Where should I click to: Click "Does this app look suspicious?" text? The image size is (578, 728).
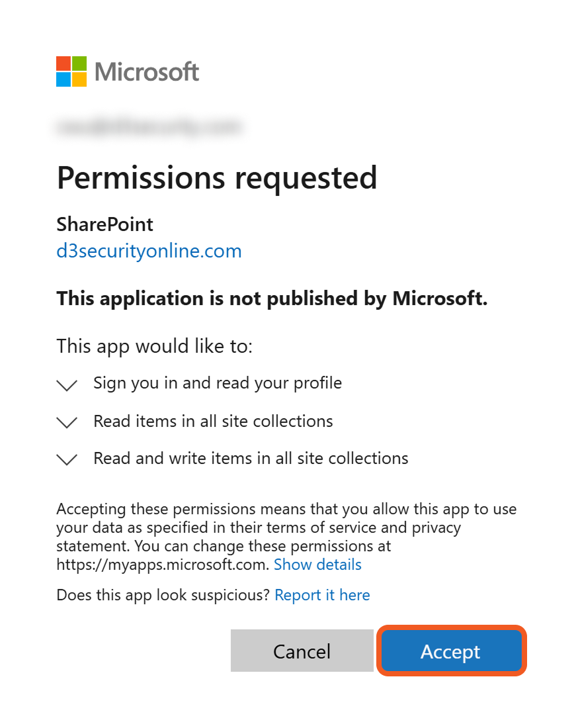coord(163,595)
